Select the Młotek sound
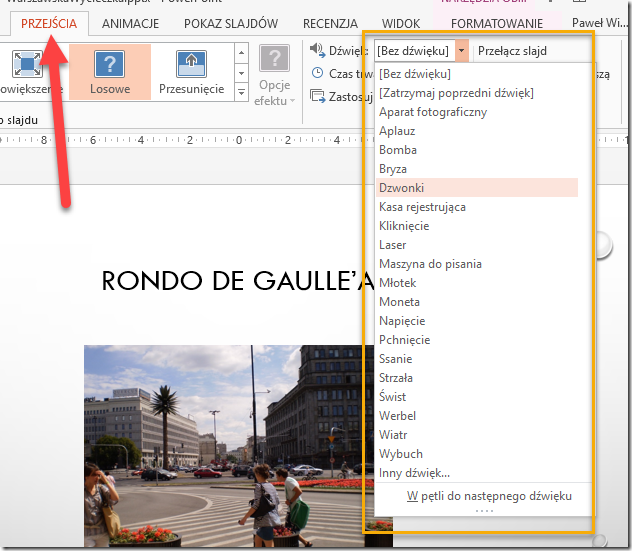 477,283
